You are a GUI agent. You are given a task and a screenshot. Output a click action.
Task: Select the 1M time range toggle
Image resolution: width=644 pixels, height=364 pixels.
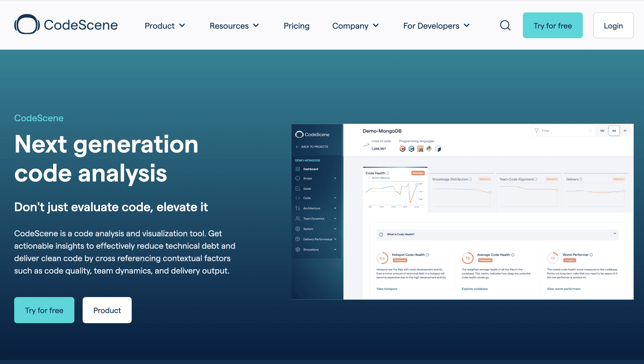point(614,131)
